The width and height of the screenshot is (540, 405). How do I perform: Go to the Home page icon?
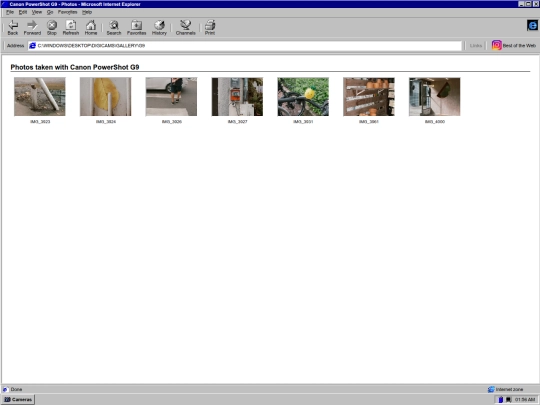91,28
